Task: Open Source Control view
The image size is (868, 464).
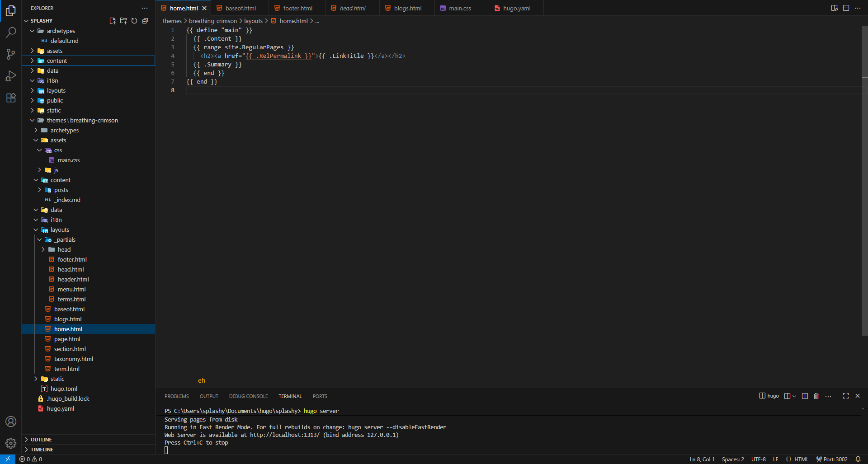Action: [x=11, y=54]
